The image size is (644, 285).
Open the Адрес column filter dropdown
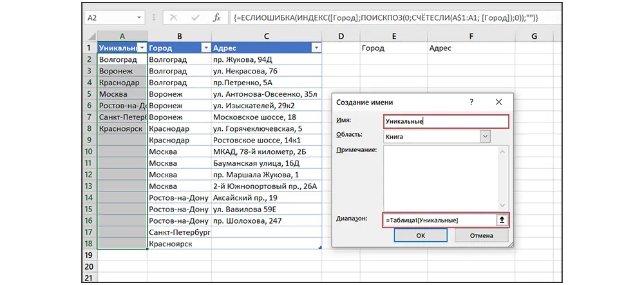316,48
